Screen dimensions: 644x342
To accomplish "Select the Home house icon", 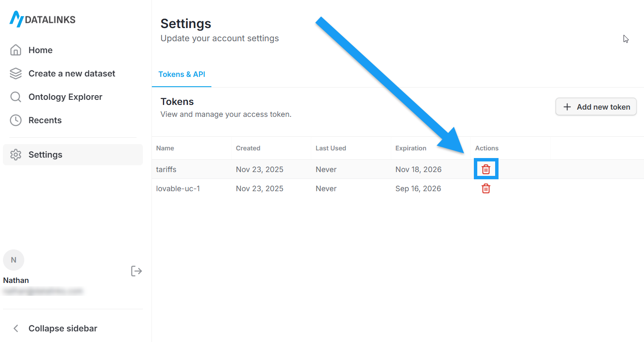I will pos(15,50).
